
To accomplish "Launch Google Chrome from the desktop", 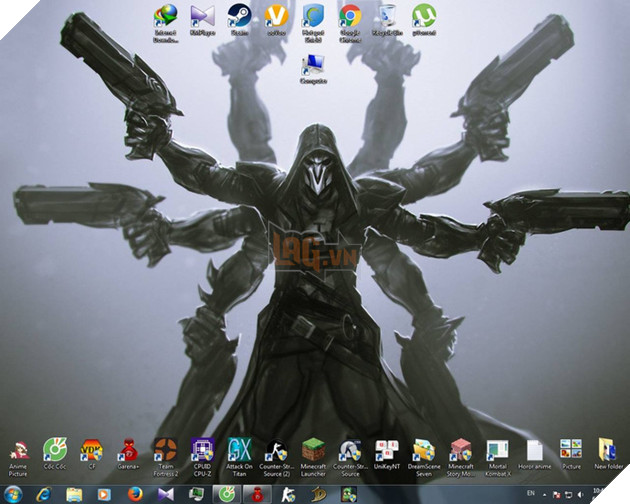I will click(350, 23).
